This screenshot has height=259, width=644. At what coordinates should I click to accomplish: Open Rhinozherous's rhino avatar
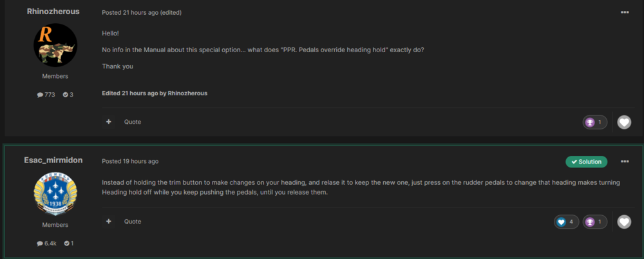pyautogui.click(x=55, y=45)
